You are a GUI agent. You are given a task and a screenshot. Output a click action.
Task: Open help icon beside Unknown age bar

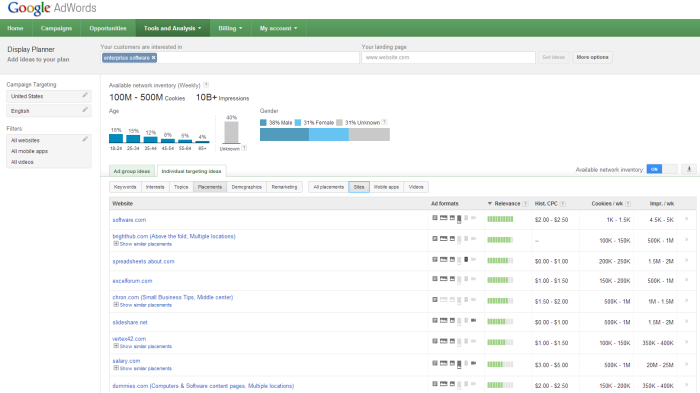[x=244, y=148]
